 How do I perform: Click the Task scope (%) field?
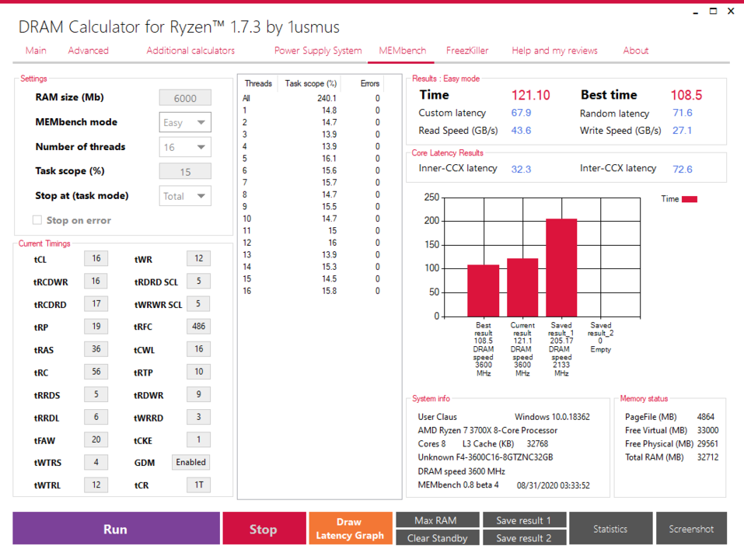[185, 172]
